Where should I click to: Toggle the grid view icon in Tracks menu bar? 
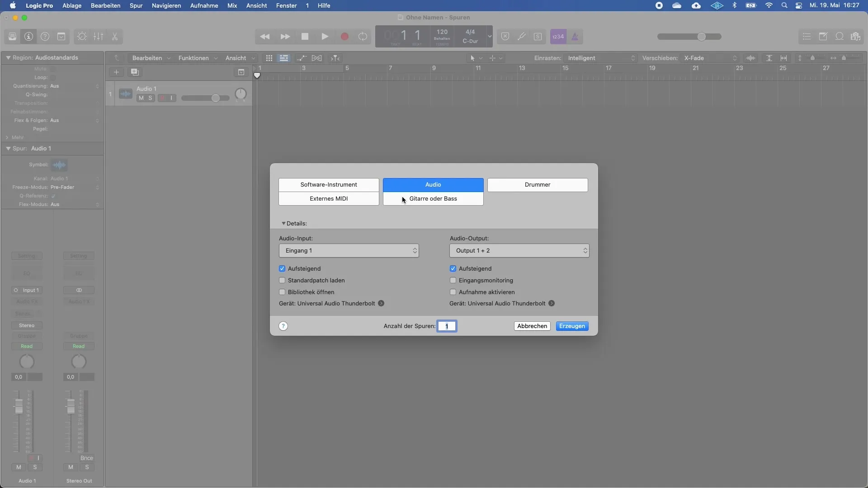click(269, 58)
